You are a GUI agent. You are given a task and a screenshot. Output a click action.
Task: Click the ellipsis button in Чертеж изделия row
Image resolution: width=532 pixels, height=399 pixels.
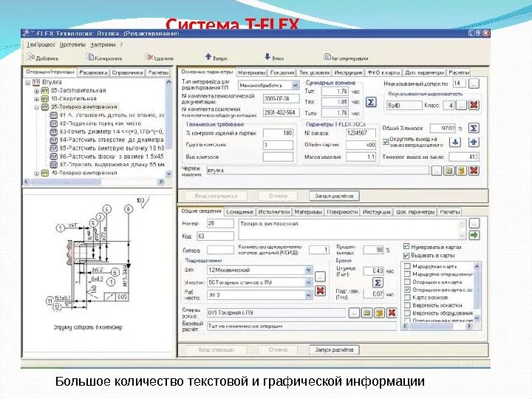[437, 171]
